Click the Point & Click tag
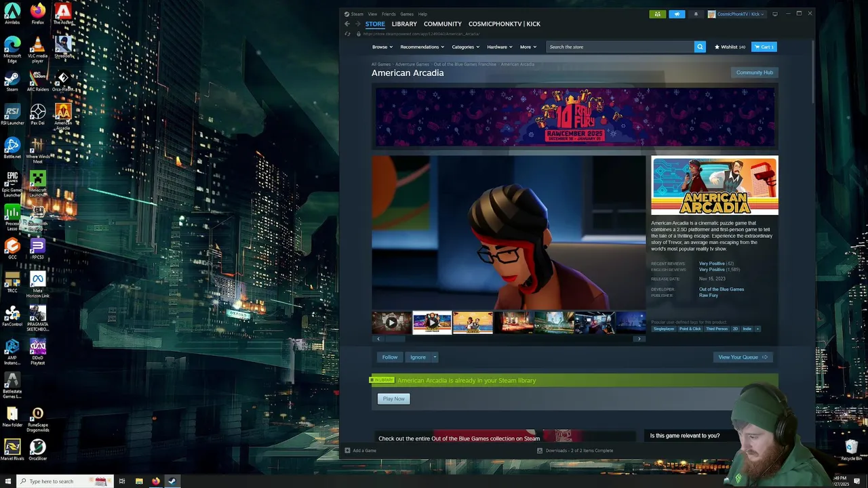 tap(690, 329)
